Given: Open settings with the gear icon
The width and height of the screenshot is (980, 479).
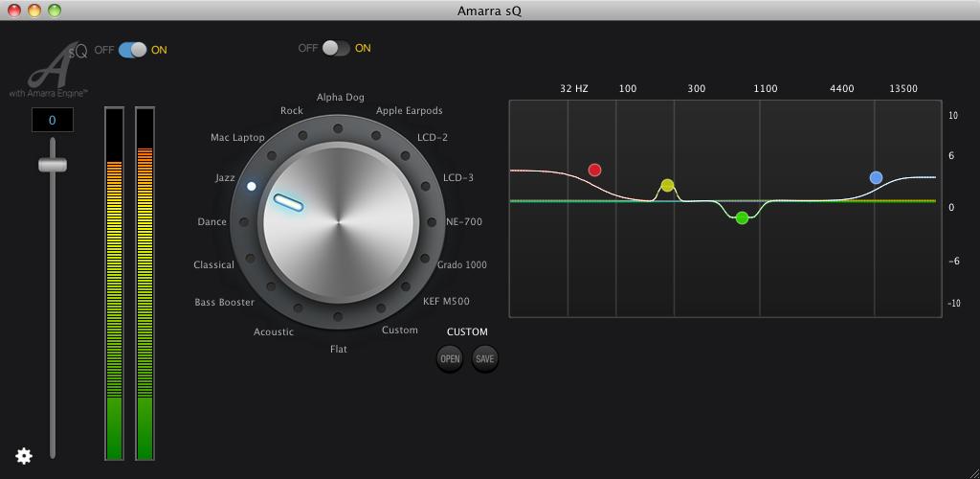Looking at the screenshot, I should (x=24, y=456).
